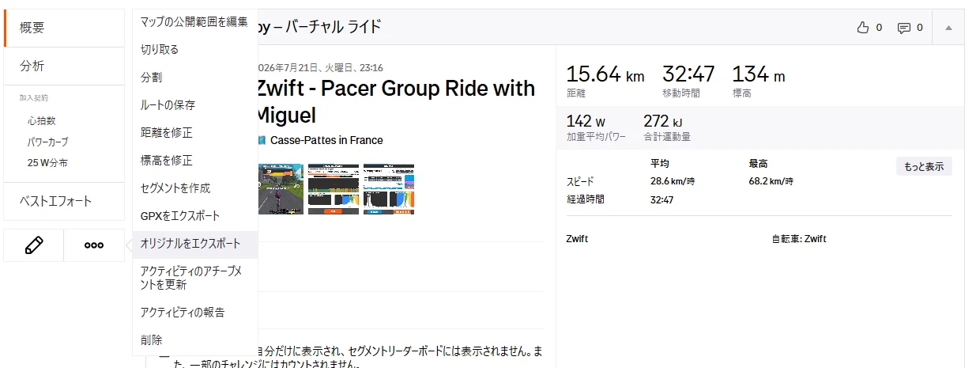Choose セグメントを作成 from the menu
Image resolution: width=980 pixels, height=368 pixels.
pyautogui.click(x=194, y=188)
